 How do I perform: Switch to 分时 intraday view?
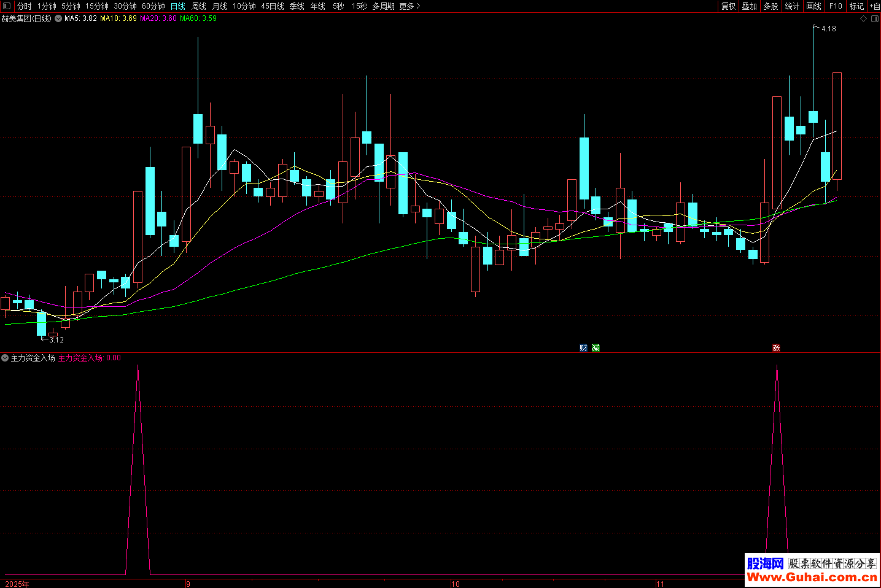(x=25, y=6)
